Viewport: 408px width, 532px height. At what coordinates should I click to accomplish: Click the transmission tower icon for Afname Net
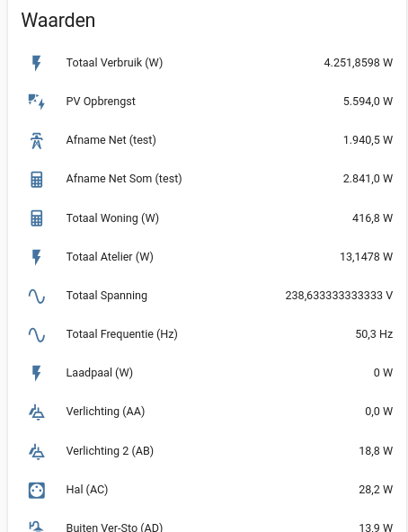(x=36, y=140)
